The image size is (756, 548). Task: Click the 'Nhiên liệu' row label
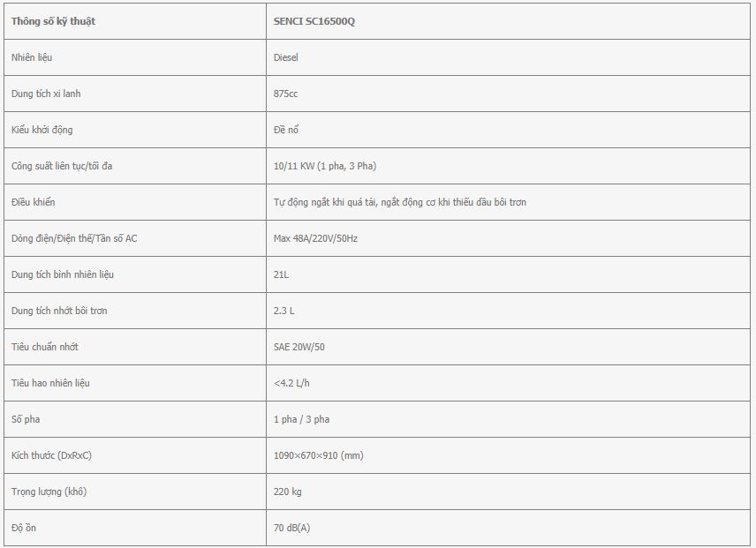click(32, 57)
